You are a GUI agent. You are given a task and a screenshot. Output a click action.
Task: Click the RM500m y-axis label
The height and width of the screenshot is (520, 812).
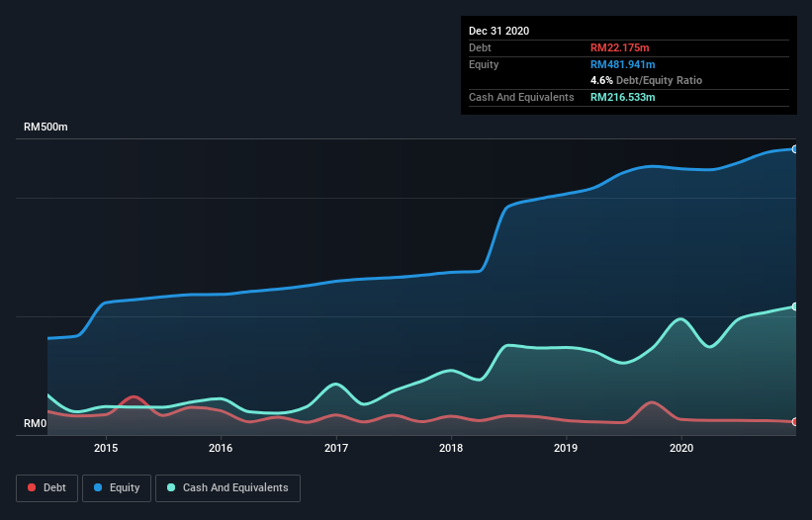click(45, 127)
